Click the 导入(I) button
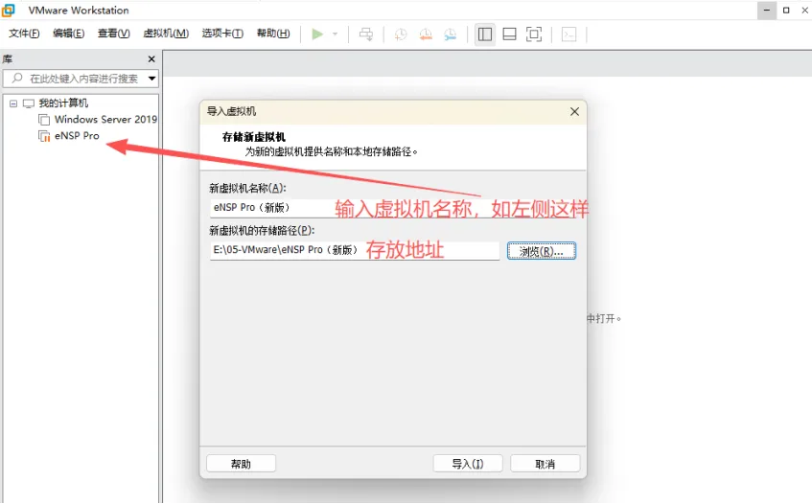The width and height of the screenshot is (812, 504). [x=468, y=464]
